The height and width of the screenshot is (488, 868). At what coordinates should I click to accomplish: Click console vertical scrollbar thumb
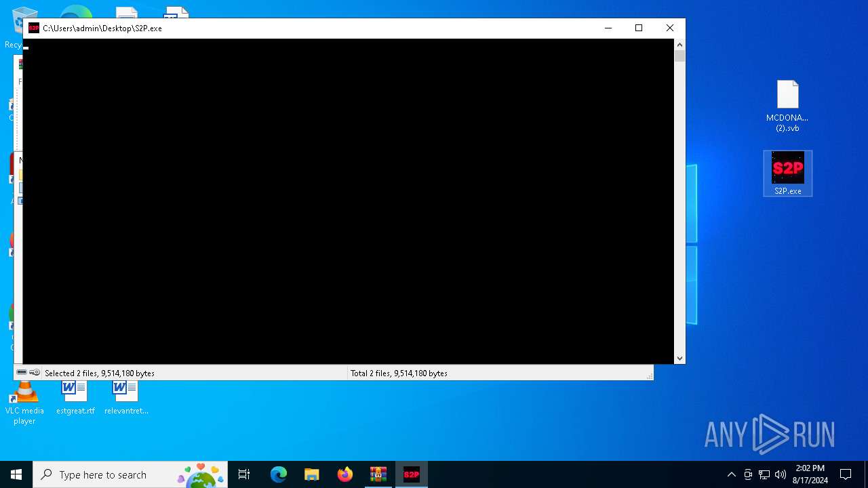tap(679, 56)
